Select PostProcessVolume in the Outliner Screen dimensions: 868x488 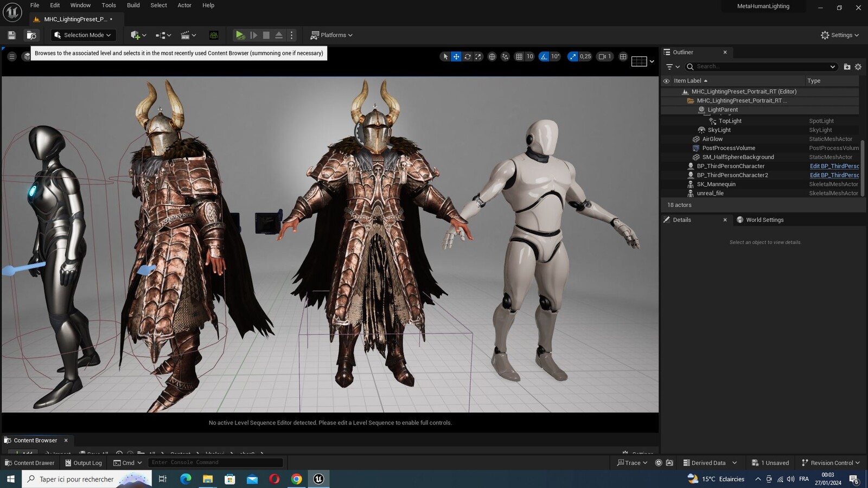pos(728,148)
